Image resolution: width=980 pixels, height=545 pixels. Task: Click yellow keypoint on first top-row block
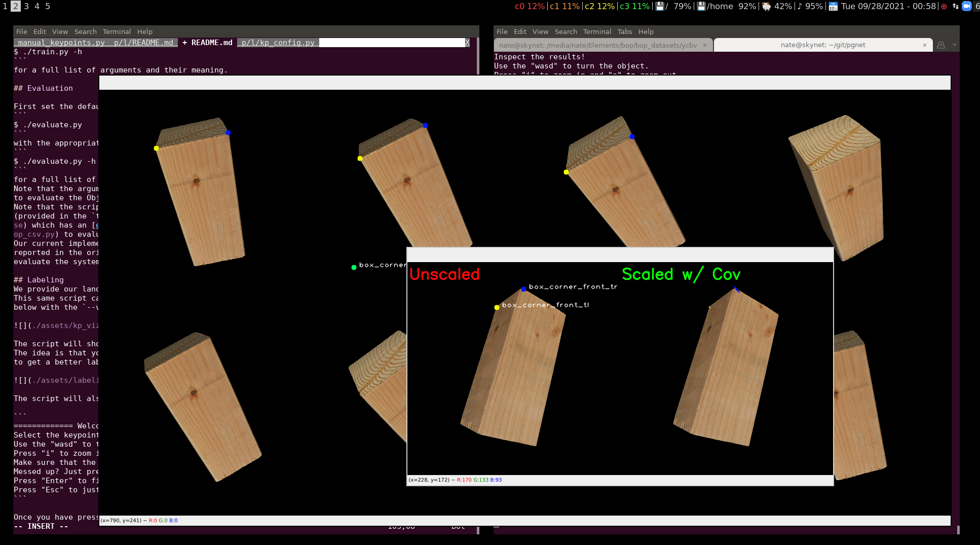157,148
